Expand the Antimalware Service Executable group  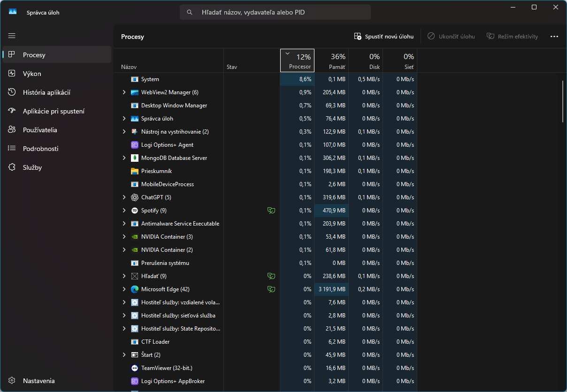(x=124, y=224)
